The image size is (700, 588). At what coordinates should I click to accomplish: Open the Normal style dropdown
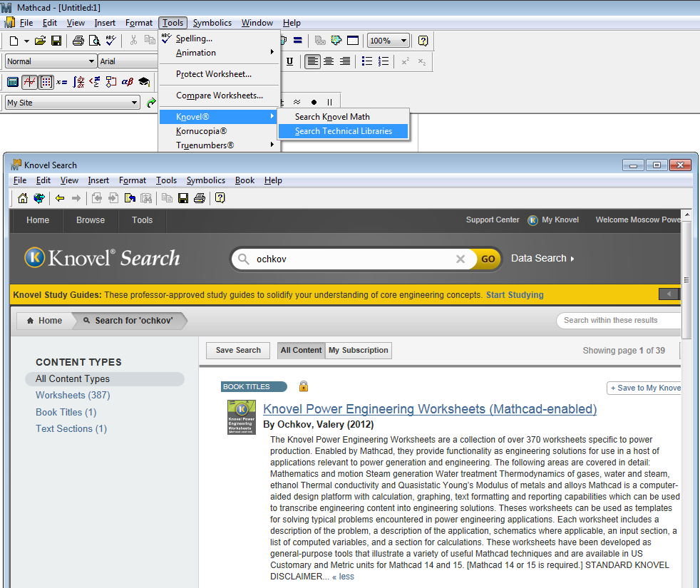point(91,61)
